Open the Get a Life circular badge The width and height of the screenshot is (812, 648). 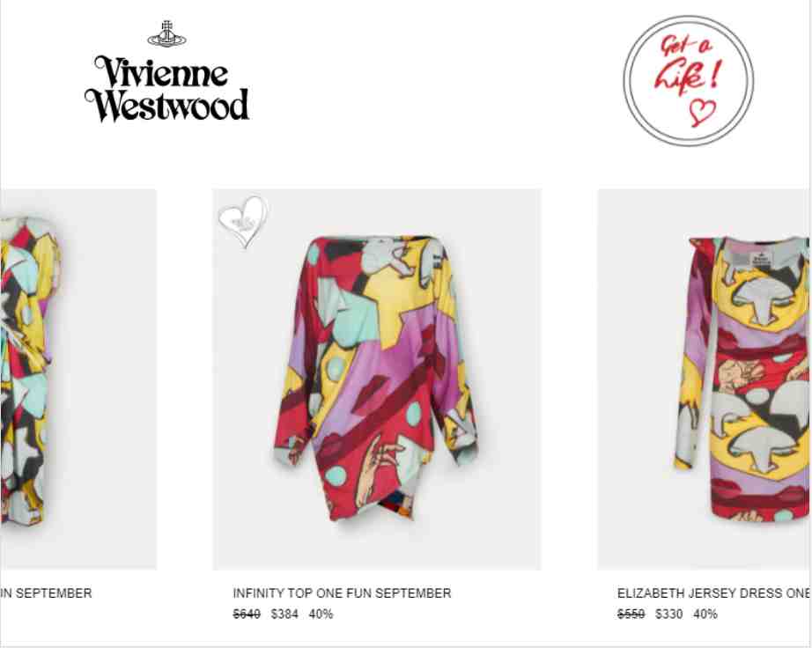tap(688, 81)
